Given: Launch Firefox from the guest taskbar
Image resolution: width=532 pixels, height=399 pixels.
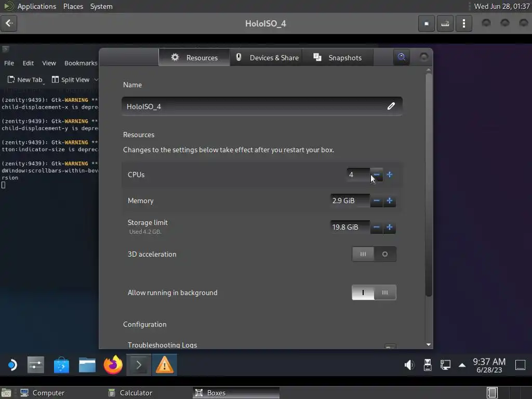Looking at the screenshot, I should (x=113, y=365).
